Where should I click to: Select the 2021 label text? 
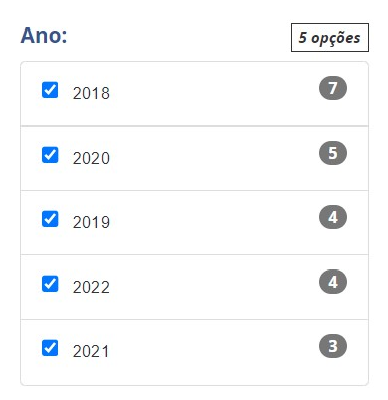[x=91, y=351]
